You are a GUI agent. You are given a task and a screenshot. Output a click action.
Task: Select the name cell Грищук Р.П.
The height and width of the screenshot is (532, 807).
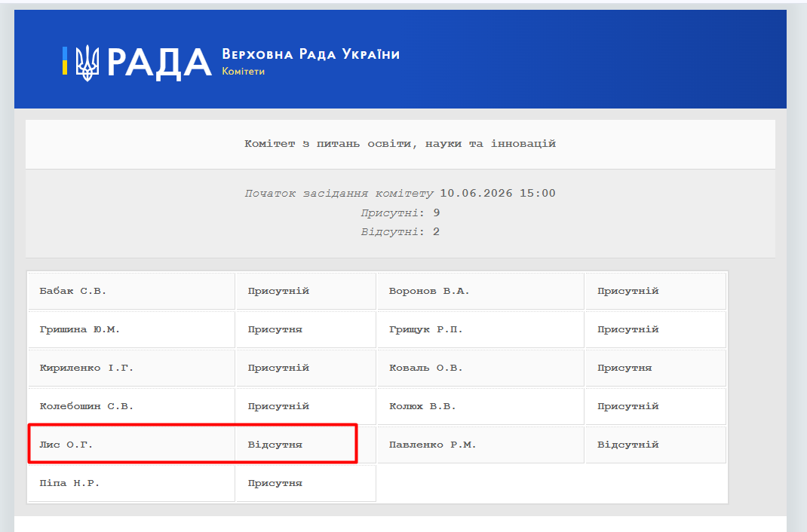coord(480,329)
